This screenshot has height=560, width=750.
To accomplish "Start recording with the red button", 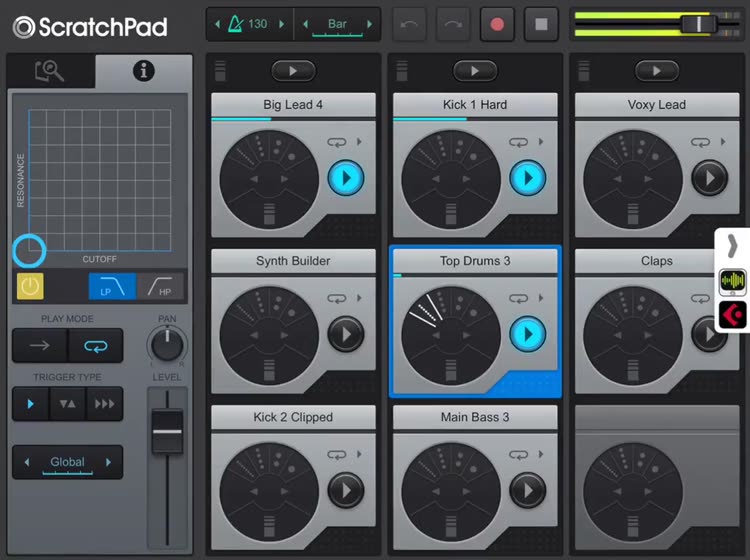I will [x=497, y=24].
